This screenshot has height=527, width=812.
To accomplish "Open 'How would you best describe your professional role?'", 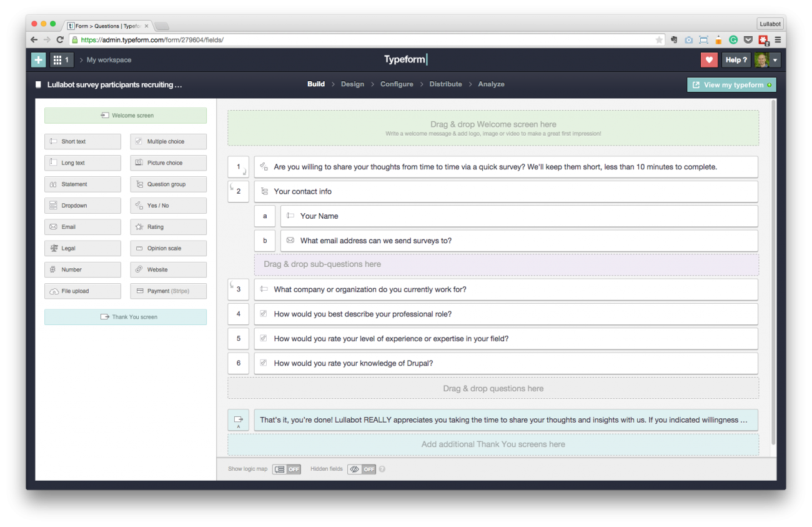I will pyautogui.click(x=506, y=314).
